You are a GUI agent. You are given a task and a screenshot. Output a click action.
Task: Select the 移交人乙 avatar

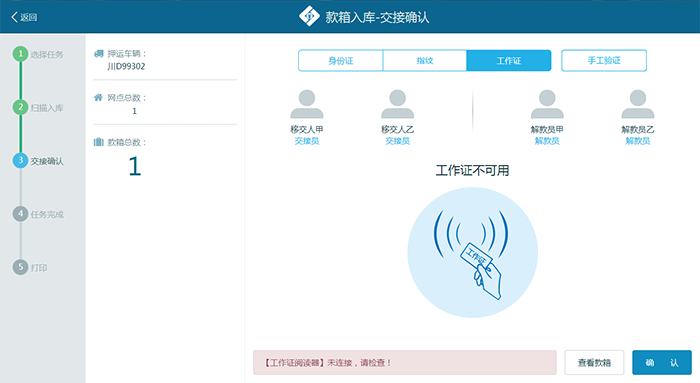[397, 104]
